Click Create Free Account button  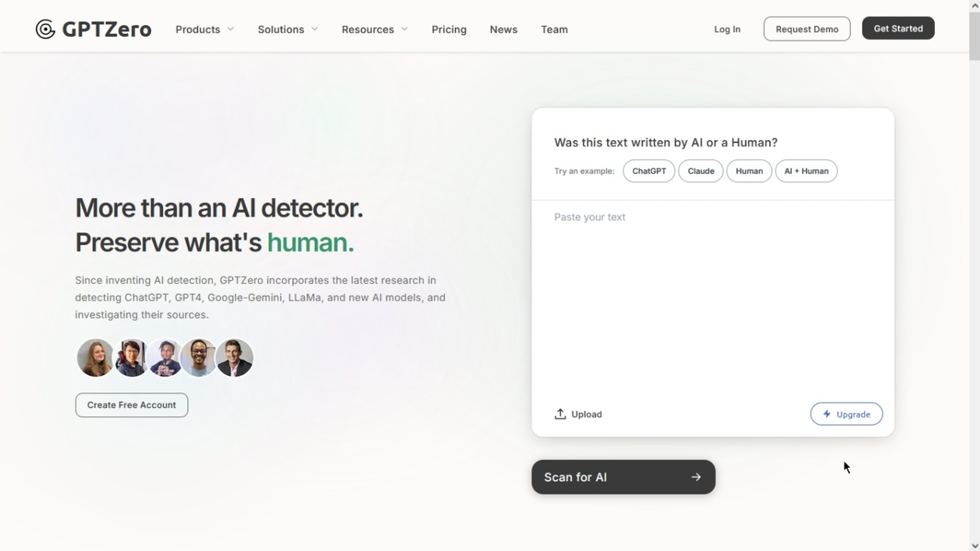(x=132, y=405)
